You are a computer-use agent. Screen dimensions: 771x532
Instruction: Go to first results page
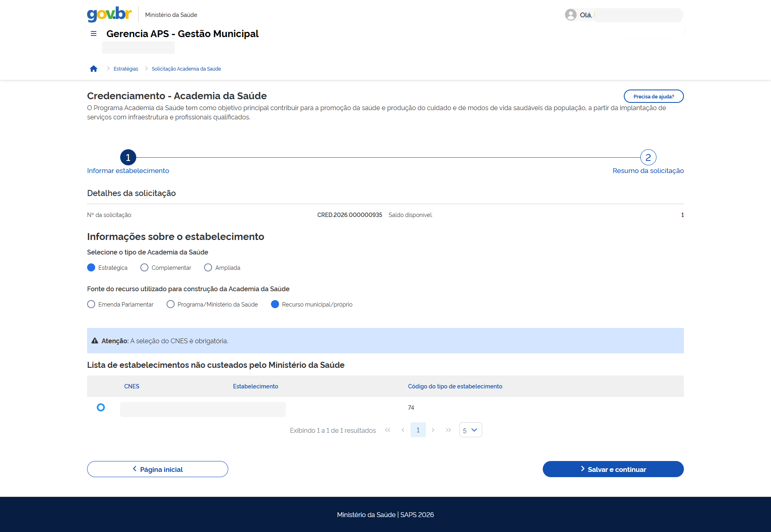point(388,430)
